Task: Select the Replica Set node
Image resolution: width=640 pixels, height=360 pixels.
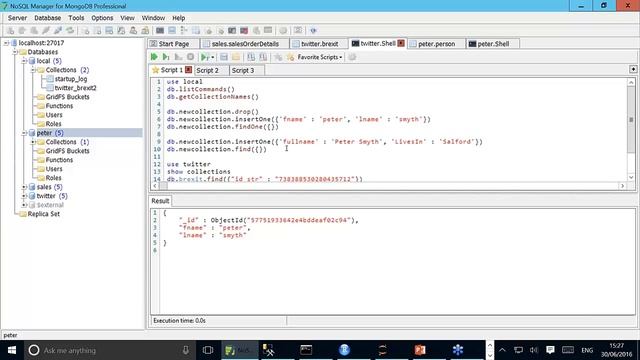Action: coord(44,214)
